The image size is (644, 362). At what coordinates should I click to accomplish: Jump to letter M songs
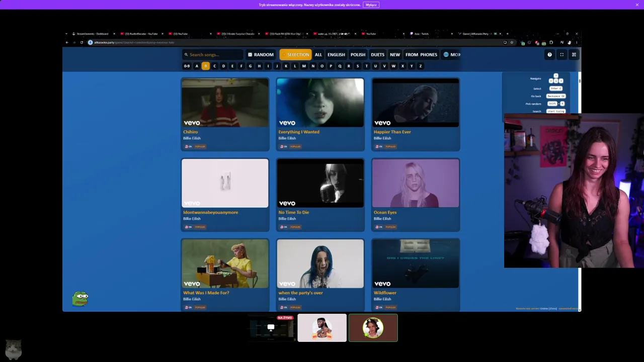click(x=304, y=66)
